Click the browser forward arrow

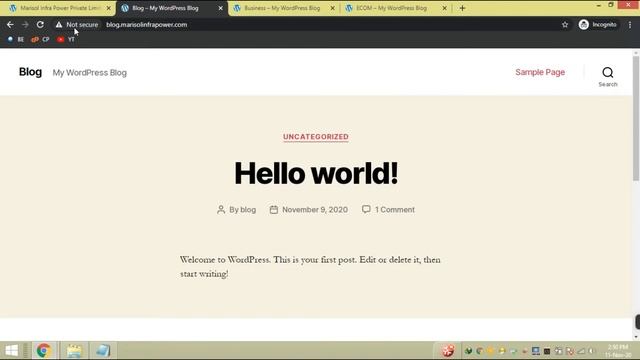pyautogui.click(x=25, y=25)
